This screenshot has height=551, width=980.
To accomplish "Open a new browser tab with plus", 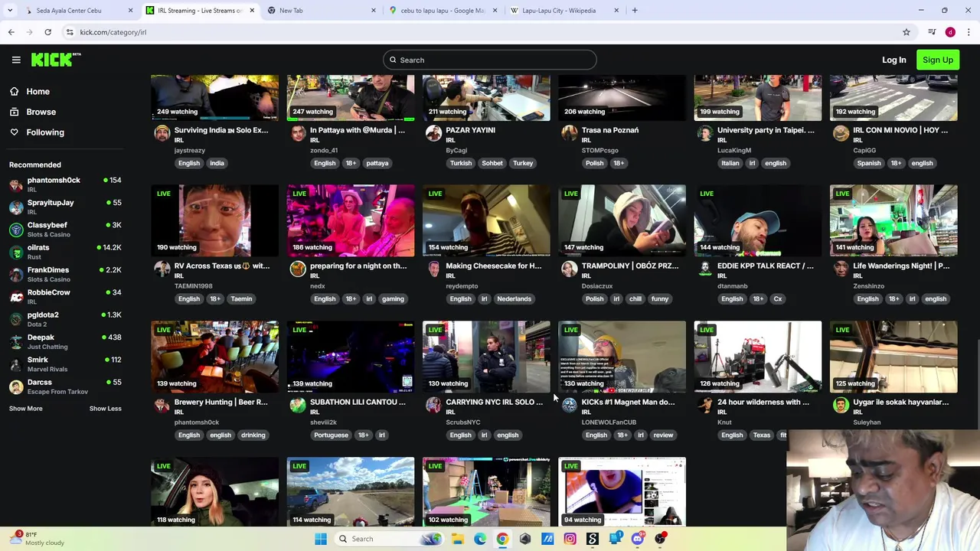I will click(x=635, y=11).
